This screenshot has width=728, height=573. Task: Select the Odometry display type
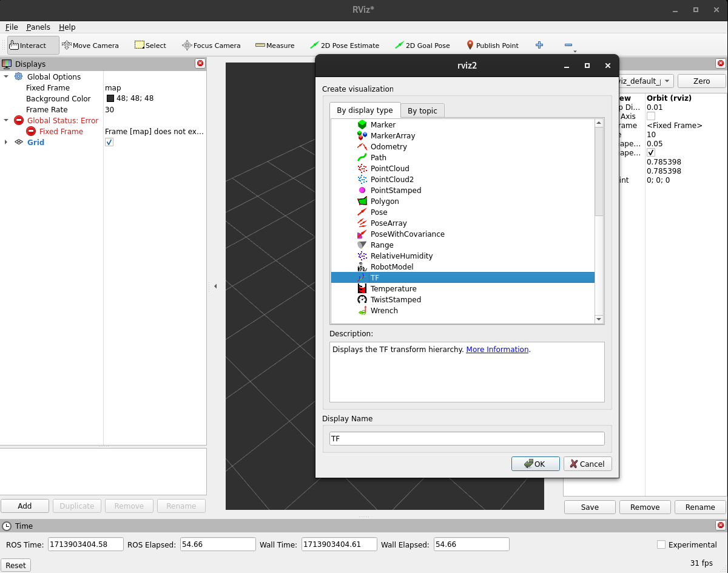[x=388, y=147]
